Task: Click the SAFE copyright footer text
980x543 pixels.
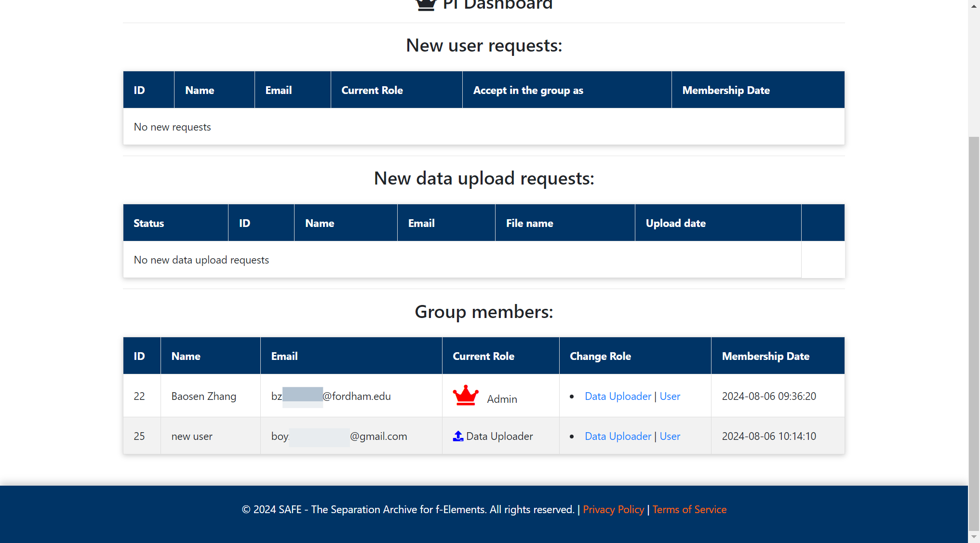Action: [x=408, y=509]
